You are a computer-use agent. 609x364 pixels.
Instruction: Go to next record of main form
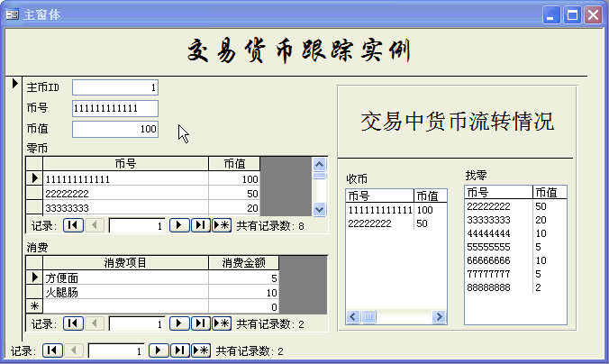coord(159,350)
